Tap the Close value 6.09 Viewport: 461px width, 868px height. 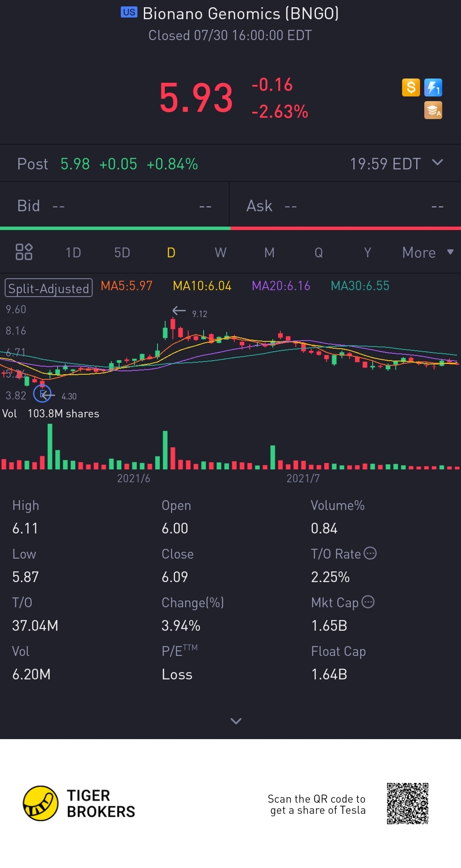pos(175,577)
